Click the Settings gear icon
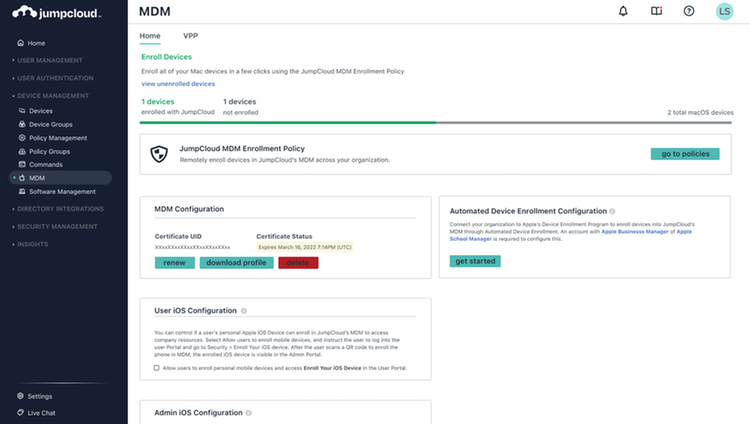The image size is (750, 424). click(20, 396)
